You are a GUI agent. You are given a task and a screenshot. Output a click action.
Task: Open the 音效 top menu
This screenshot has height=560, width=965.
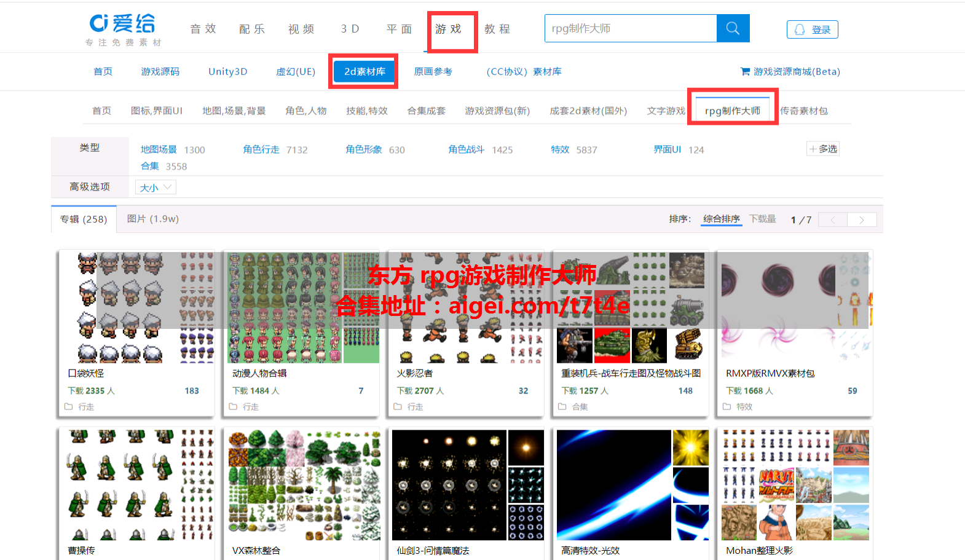coord(203,29)
